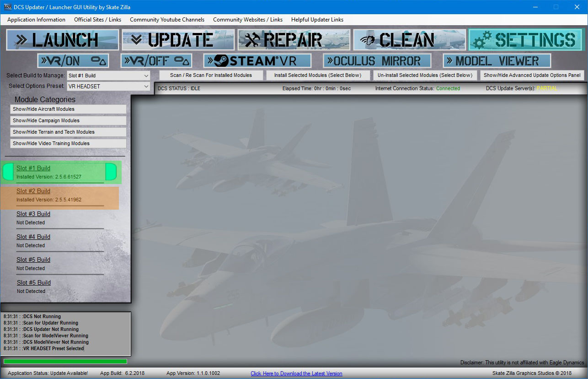Screen dimensions: 588x379
Task: Select Slot #2 Build link
Action: pos(33,191)
